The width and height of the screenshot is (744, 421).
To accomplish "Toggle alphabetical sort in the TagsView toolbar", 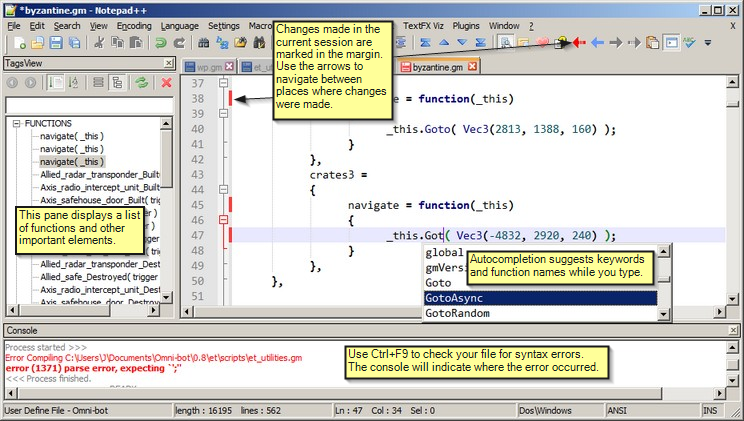I will pos(73,83).
